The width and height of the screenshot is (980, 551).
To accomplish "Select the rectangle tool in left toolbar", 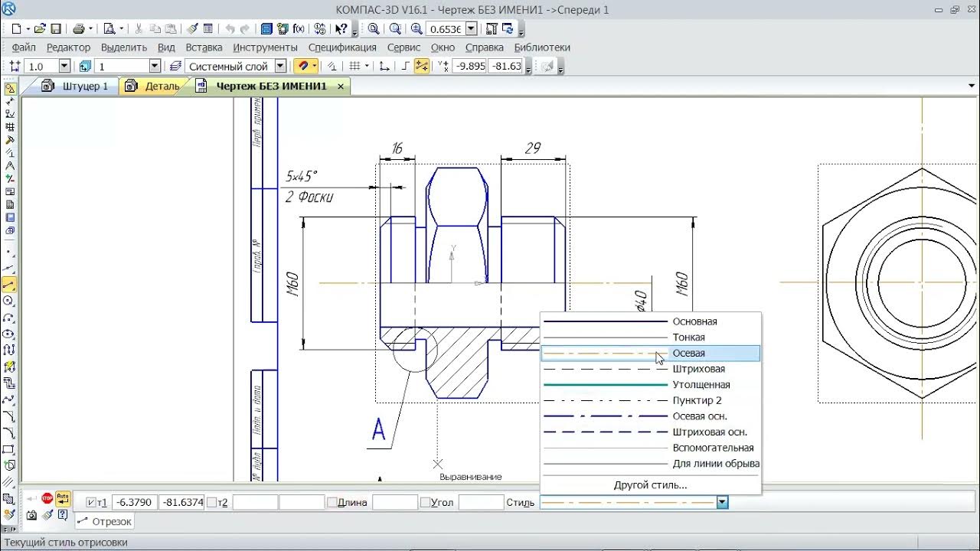I will 9,449.
